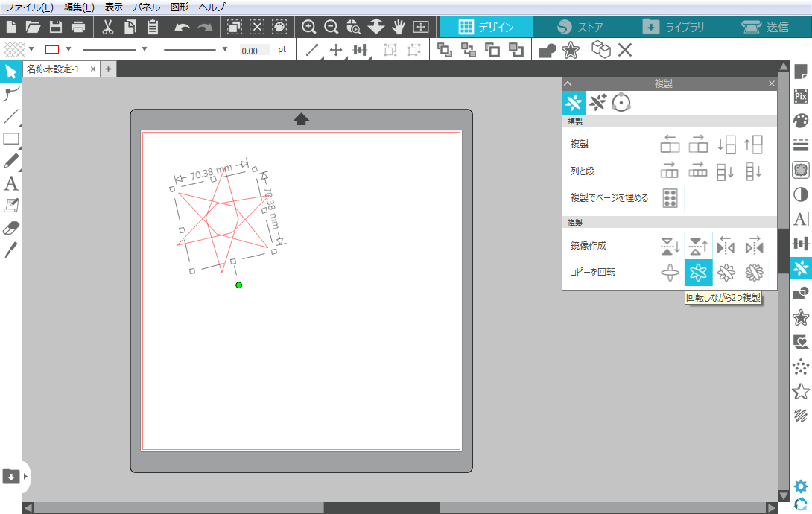
Task: Open the ファイル menu
Action: 29,7
